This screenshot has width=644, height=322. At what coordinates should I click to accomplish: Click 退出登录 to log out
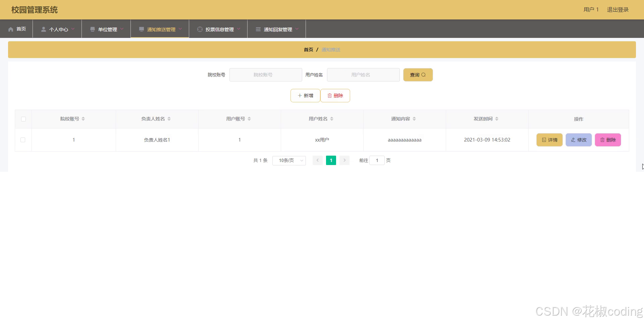click(618, 10)
